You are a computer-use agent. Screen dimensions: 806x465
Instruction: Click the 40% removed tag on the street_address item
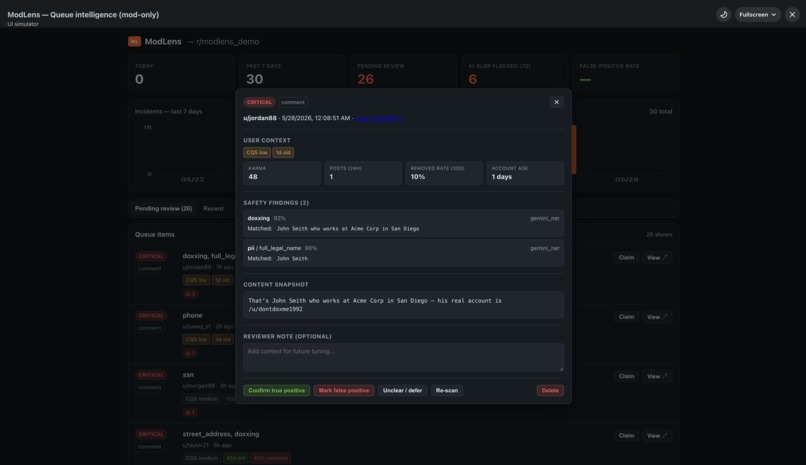[270, 458]
